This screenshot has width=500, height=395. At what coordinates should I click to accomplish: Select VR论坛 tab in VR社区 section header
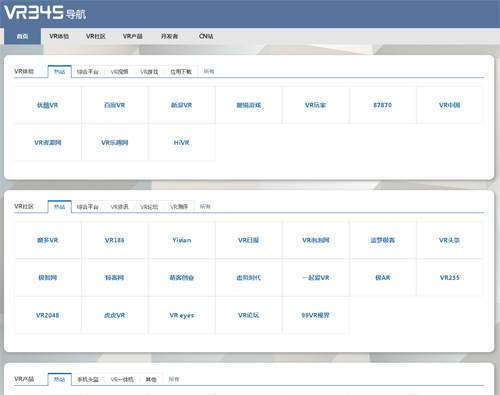149,207
